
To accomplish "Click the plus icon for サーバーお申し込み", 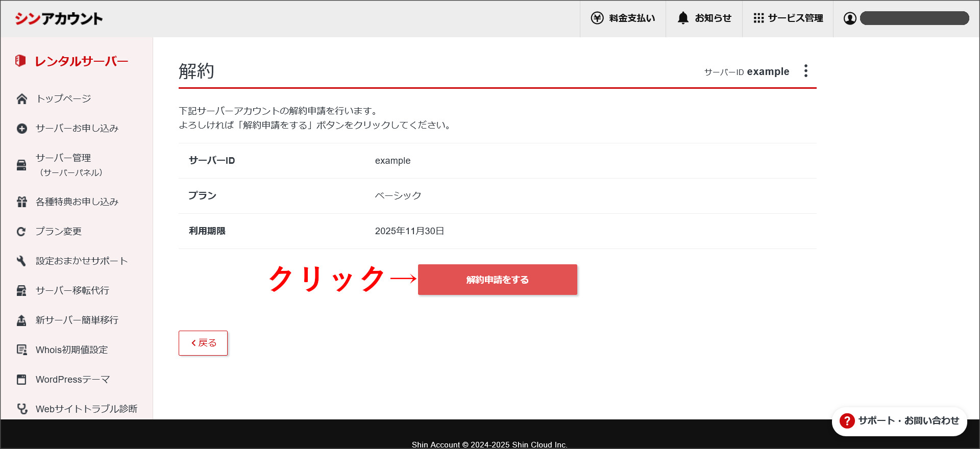I will click(21, 129).
